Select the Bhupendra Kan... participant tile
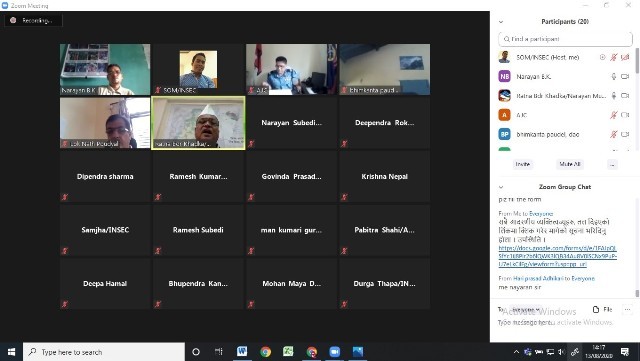This screenshot has height=361, width=640. point(198,283)
